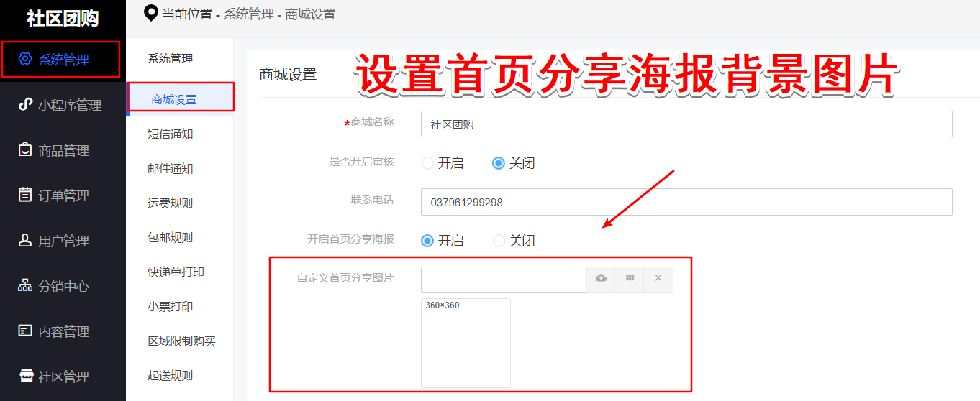Click the 订单管理 calendar icon
The image size is (980, 401).
(x=25, y=195)
